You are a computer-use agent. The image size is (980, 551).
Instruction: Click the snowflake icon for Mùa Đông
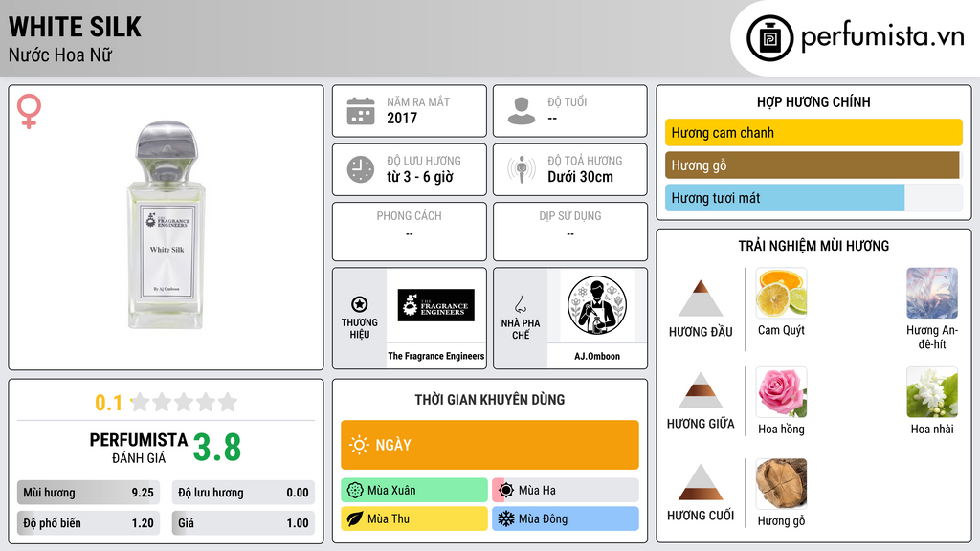pos(506,519)
